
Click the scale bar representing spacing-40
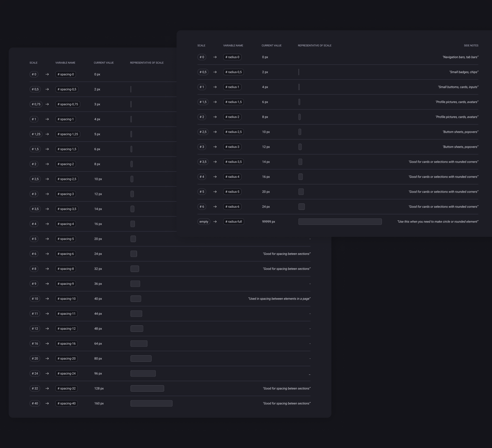coord(152,403)
